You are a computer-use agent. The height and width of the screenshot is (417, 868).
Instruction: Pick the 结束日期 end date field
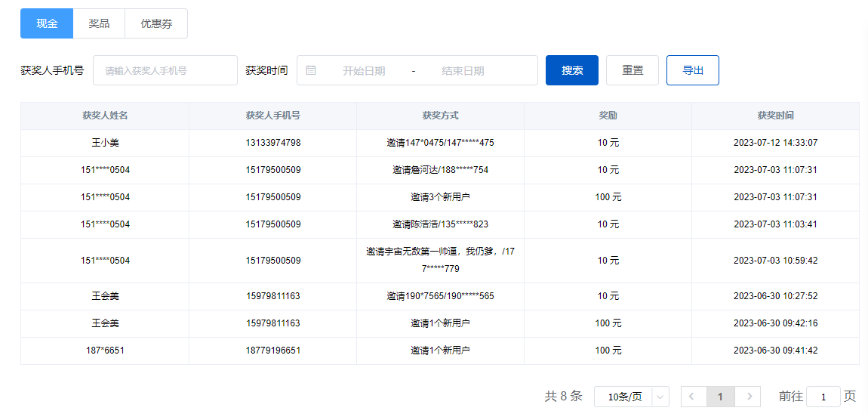[x=463, y=70]
